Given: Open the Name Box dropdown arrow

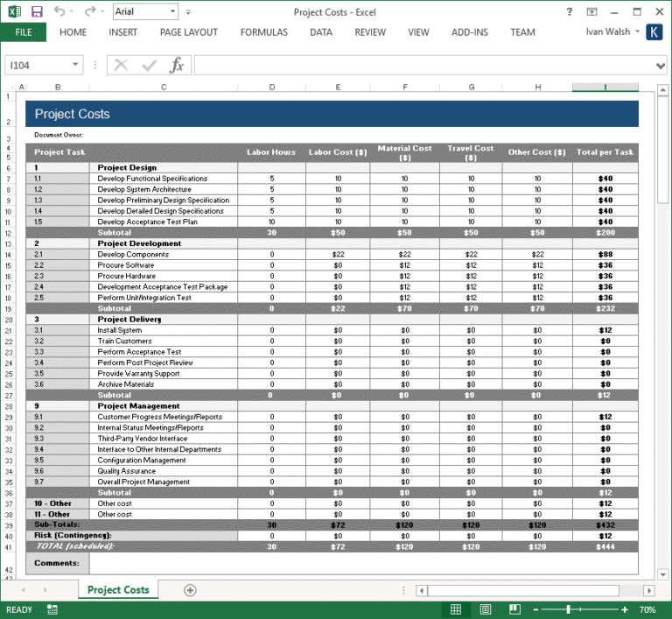Looking at the screenshot, I should [75, 65].
